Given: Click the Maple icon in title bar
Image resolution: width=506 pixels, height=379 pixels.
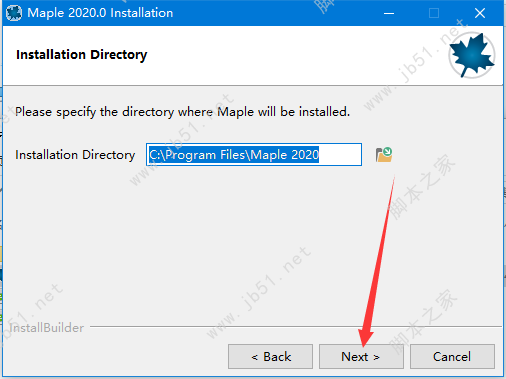Looking at the screenshot, I should (x=14, y=13).
